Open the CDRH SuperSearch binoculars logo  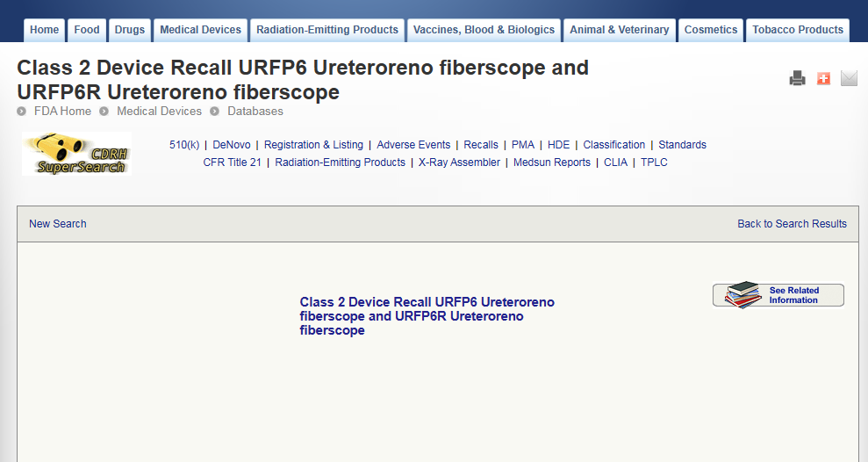click(x=77, y=154)
